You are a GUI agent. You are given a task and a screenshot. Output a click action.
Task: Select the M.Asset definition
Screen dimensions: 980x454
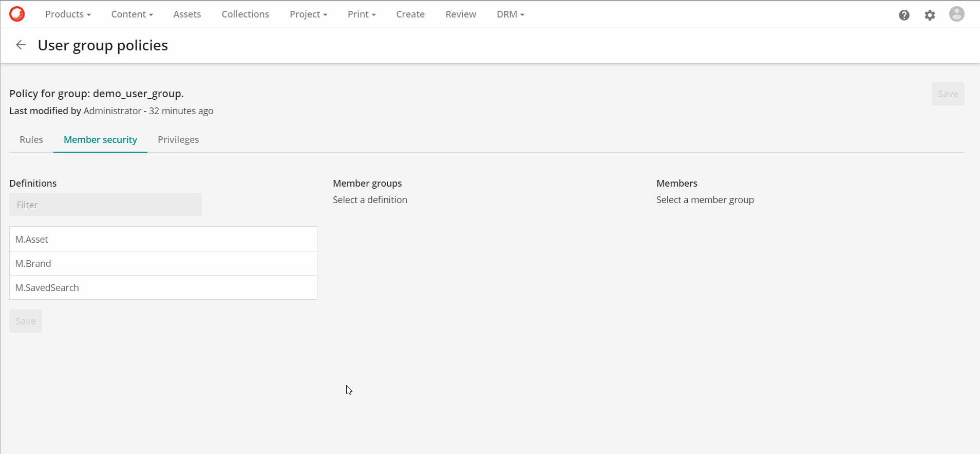(x=163, y=239)
